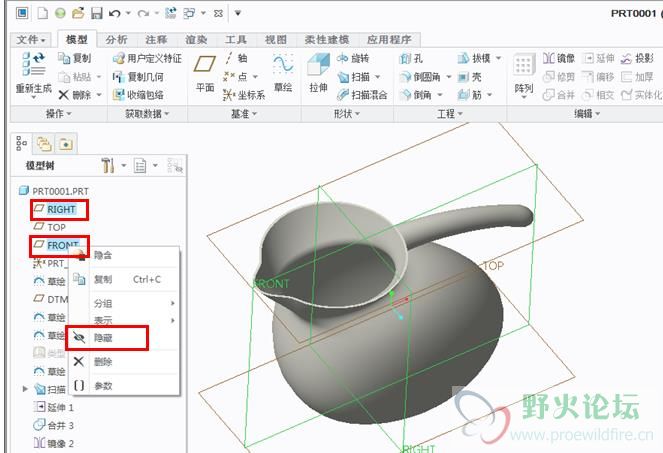Switch to the model tree navigator tab icon
The image size is (663, 453).
(21, 144)
